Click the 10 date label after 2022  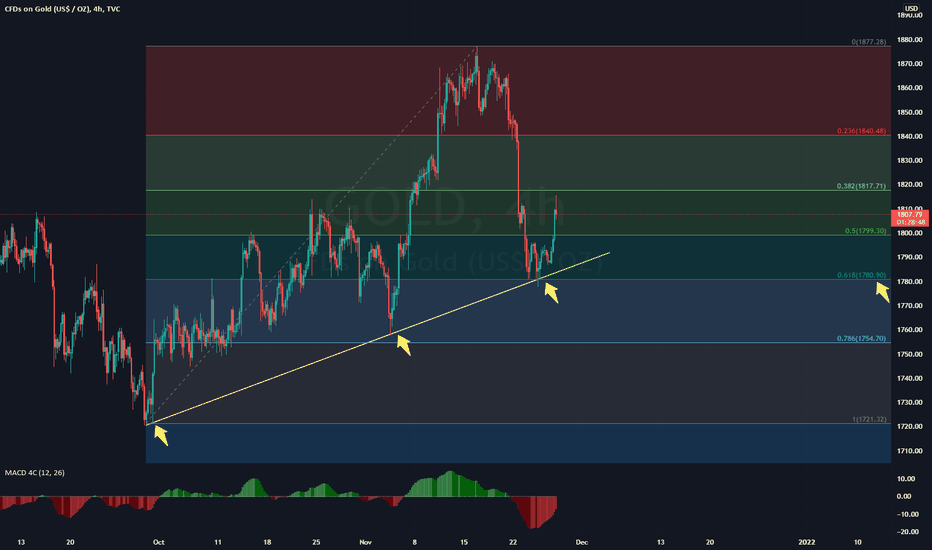[x=857, y=542]
